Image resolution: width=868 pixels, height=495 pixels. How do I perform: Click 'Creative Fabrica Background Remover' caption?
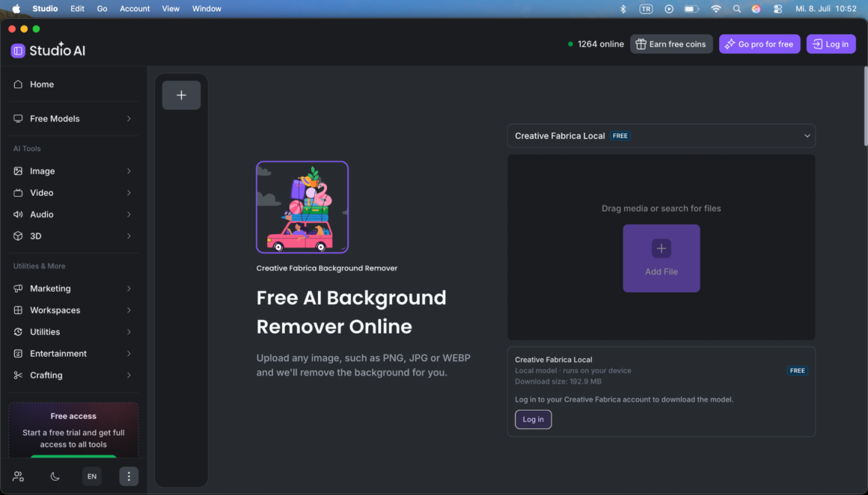point(326,268)
